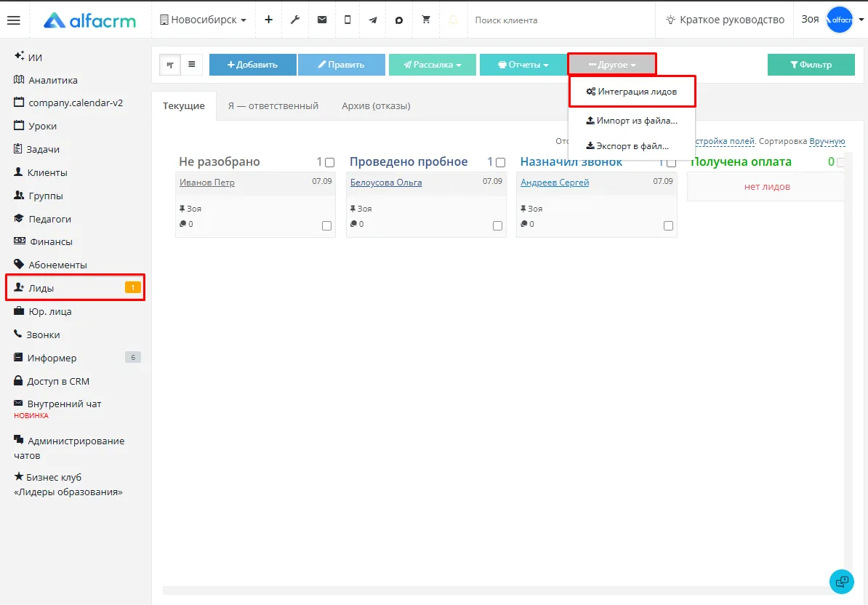Open the envelope mail icon

pyautogui.click(x=321, y=20)
